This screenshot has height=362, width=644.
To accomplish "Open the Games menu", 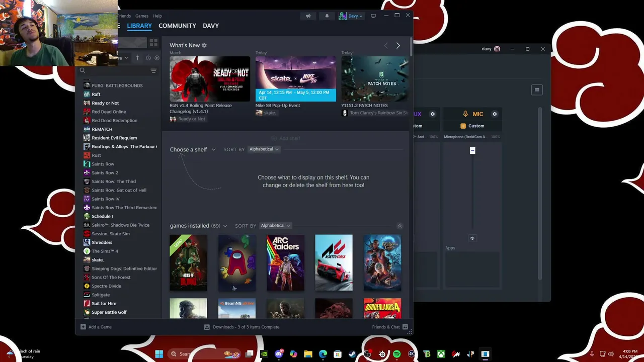I will tap(142, 16).
